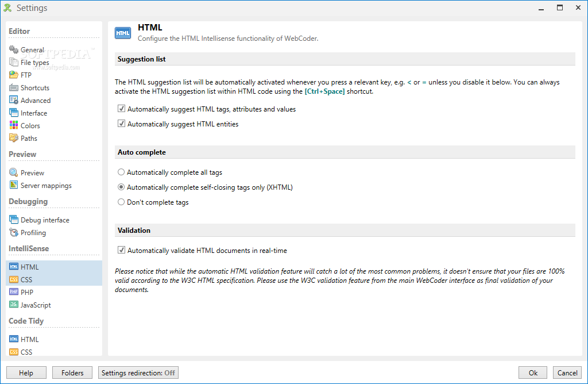Open the Advanced settings page
This screenshot has width=588, height=384.
[36, 101]
